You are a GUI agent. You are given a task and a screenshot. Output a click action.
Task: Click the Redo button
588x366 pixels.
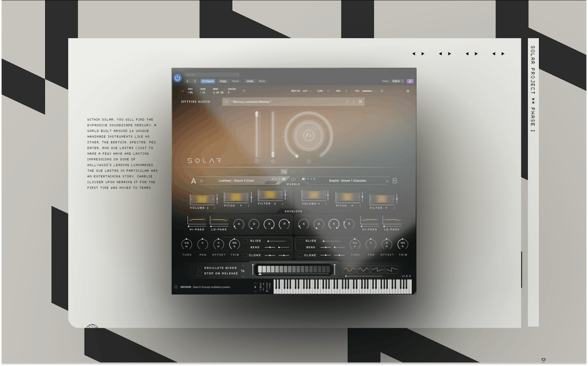(262, 81)
